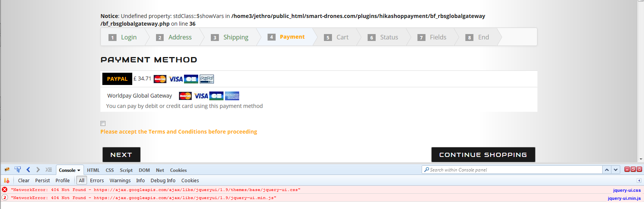The height and width of the screenshot is (209, 644).
Task: Click the PayPal logo icon
Action: [207, 79]
